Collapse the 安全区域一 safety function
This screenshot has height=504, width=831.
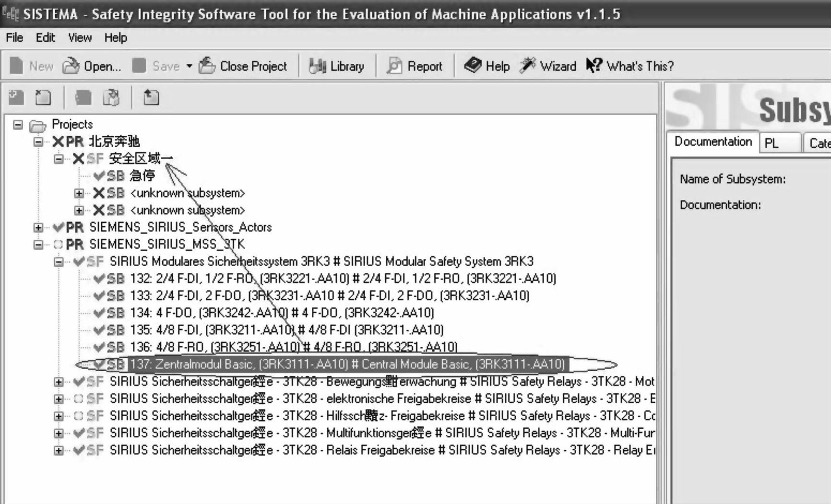pos(59,159)
